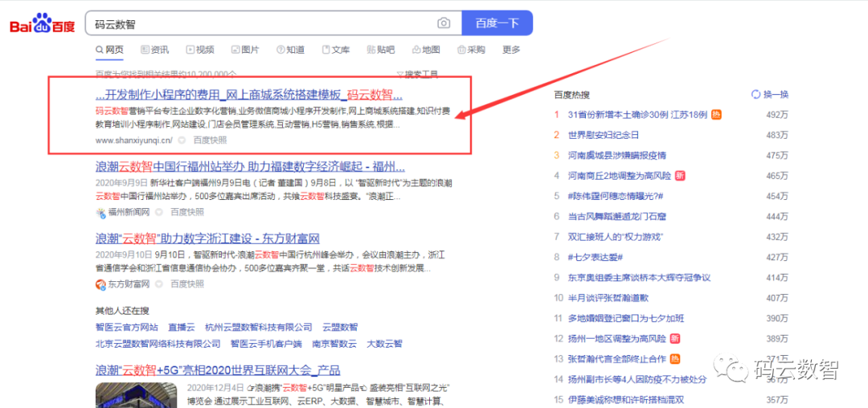Search related term 直播云
The height and width of the screenshot is (408, 868).
(182, 328)
